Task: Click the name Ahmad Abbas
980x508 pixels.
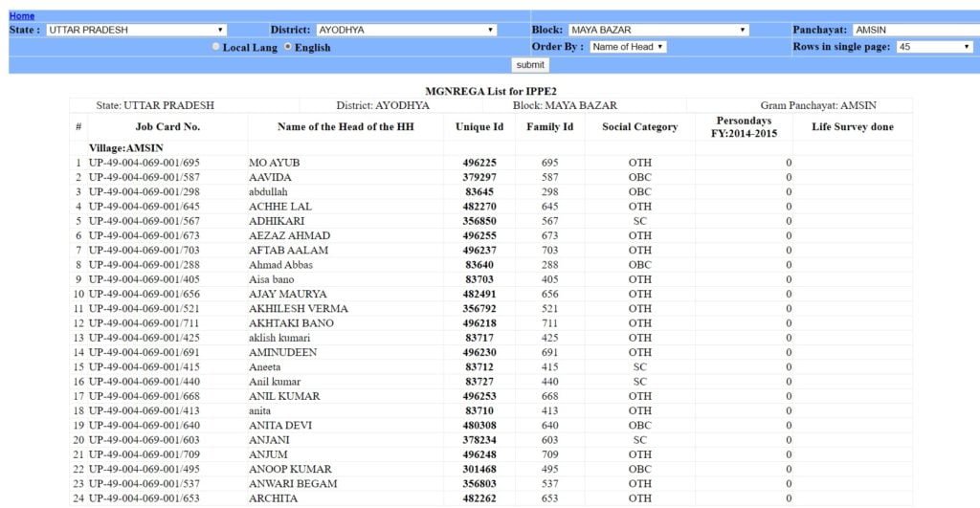Action: tap(280, 265)
